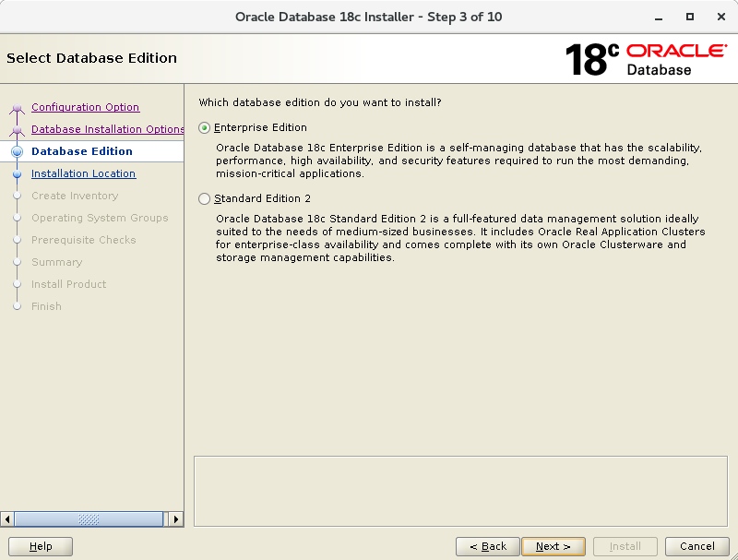738x560 pixels.
Task: Close the installer window
Action: pyautogui.click(x=721, y=17)
